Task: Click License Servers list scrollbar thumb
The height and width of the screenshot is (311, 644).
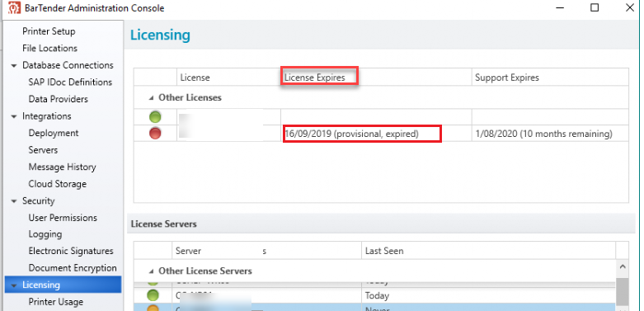Action: click(x=623, y=292)
